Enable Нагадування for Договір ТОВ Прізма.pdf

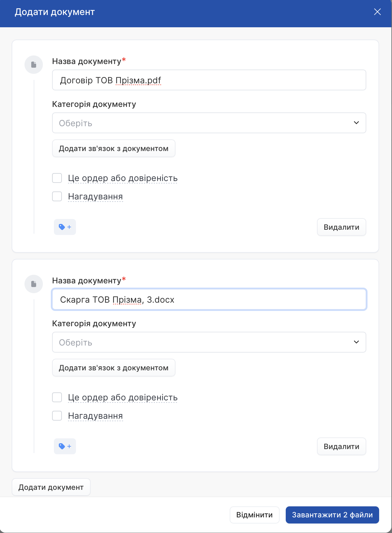click(57, 196)
